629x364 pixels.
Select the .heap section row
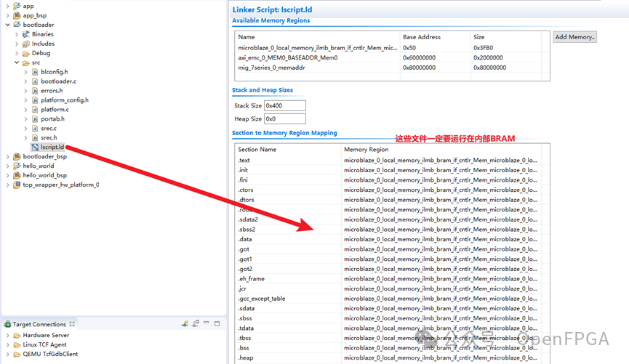(x=392, y=358)
